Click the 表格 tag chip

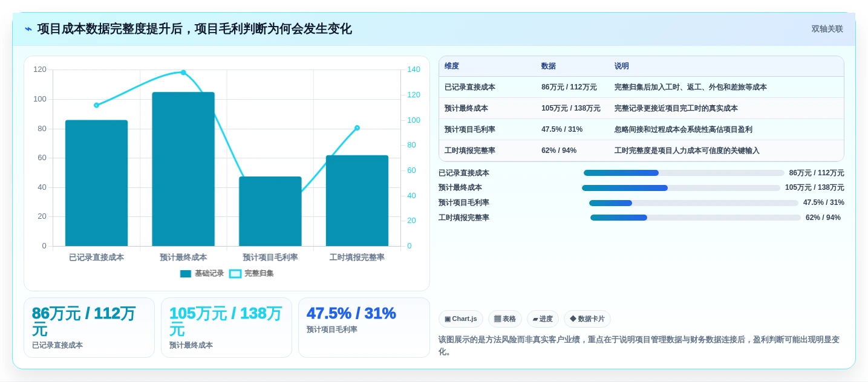[x=505, y=319]
